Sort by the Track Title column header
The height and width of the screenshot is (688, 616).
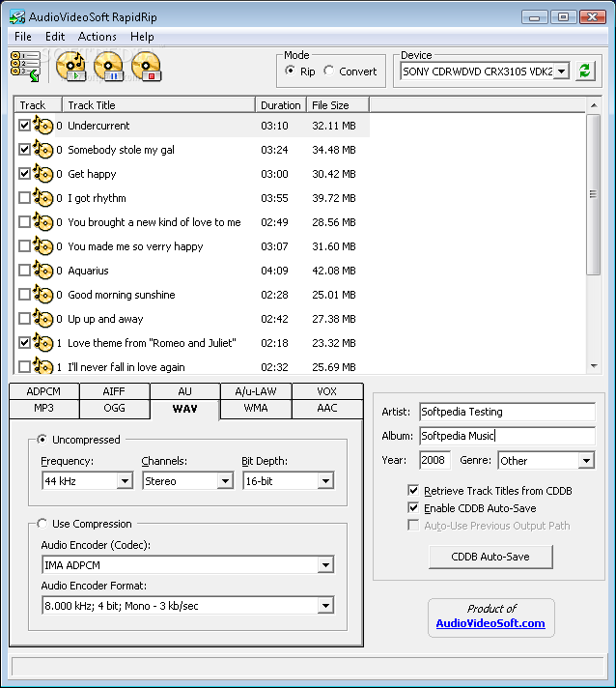point(158,105)
